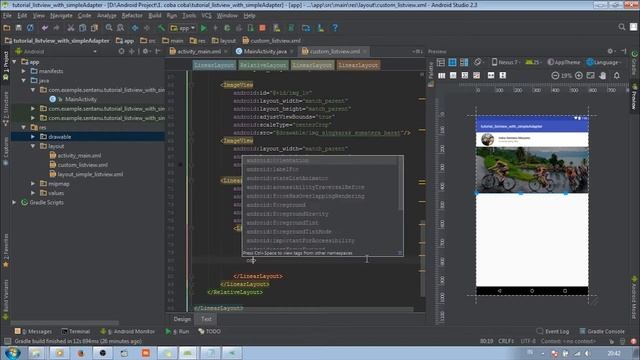
Task: Open the Messages tool window
Action: tap(33, 331)
